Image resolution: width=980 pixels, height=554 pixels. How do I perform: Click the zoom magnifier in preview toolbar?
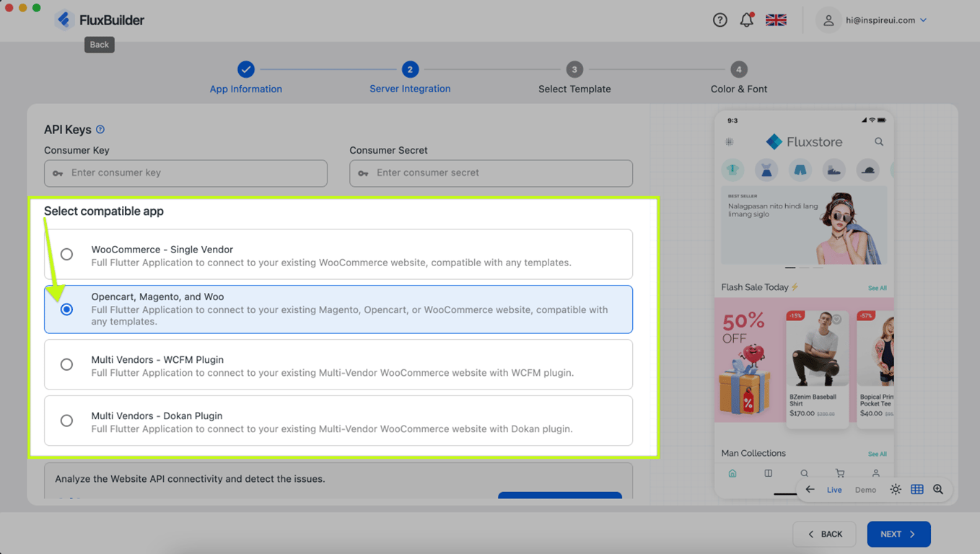coord(938,490)
